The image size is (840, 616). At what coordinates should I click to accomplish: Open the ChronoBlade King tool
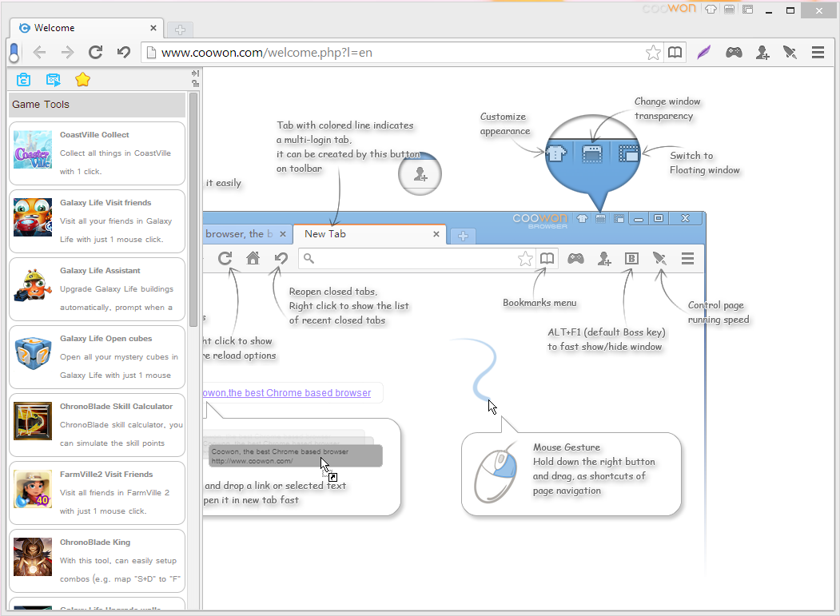coord(97,561)
